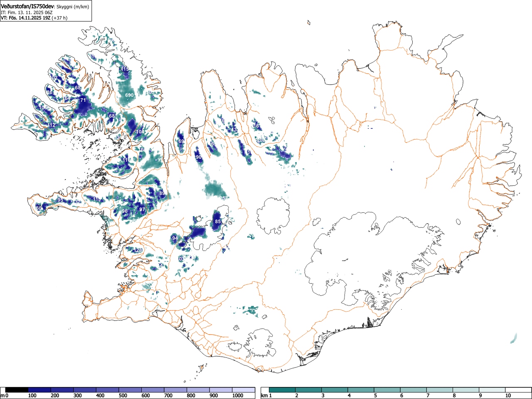
Task: Select swatch between 5 and 6 km
Action: point(387,390)
